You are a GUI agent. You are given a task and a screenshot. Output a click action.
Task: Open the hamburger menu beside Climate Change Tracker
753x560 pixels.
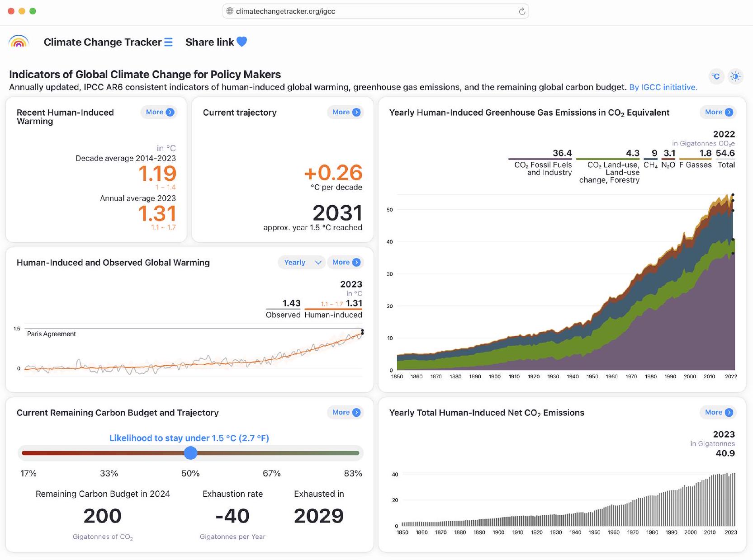(x=168, y=42)
